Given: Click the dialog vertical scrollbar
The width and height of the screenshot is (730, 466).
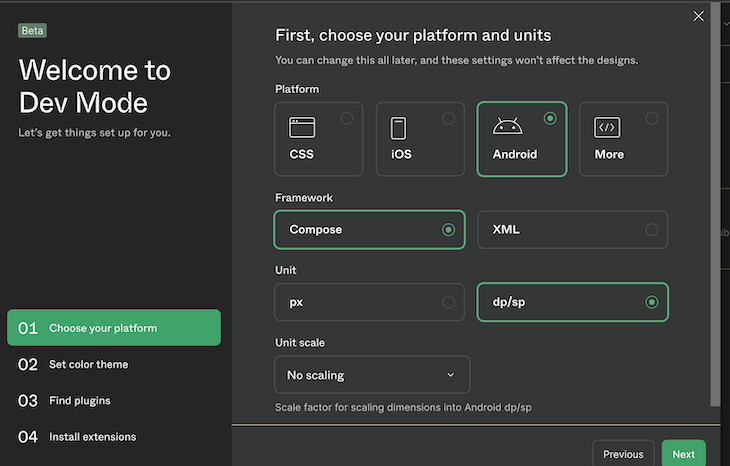Looking at the screenshot, I should (x=716, y=205).
